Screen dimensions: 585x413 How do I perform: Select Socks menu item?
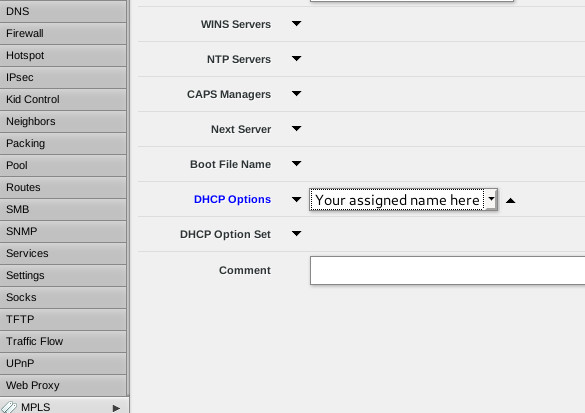tap(63, 297)
